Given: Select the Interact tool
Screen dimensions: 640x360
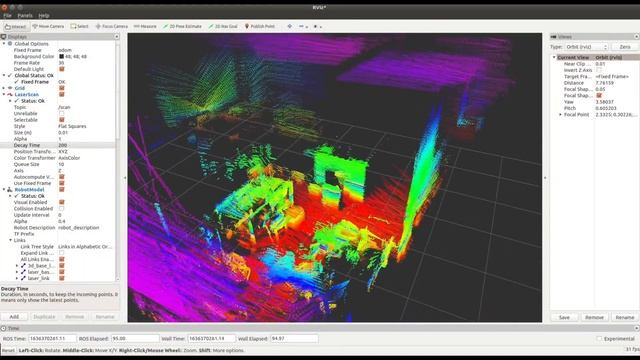Looking at the screenshot, I should pyautogui.click(x=16, y=27).
